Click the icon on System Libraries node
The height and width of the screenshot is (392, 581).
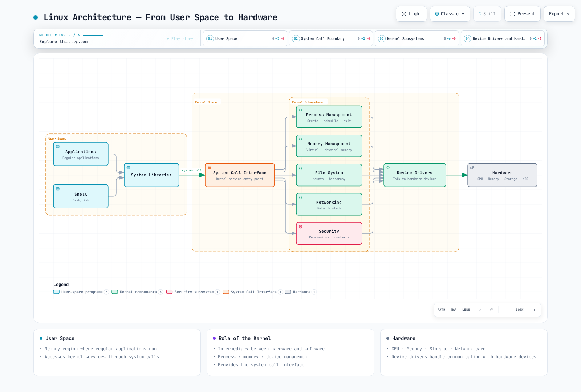(129, 168)
